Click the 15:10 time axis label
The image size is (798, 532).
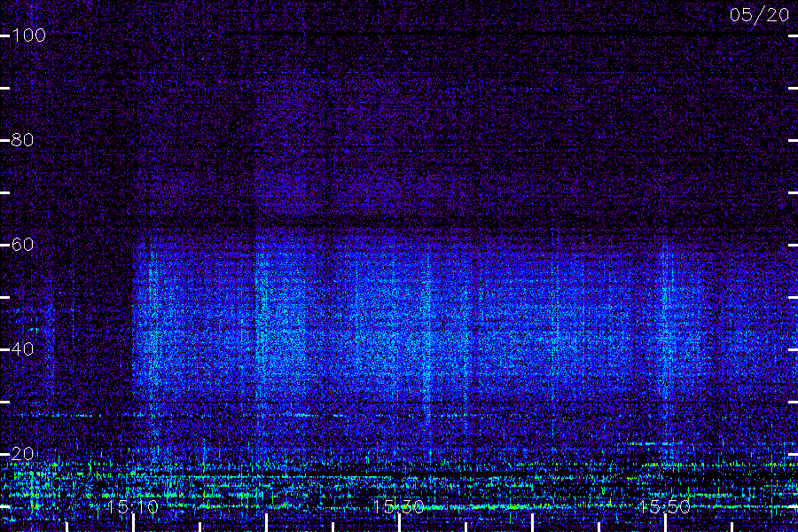(x=133, y=506)
